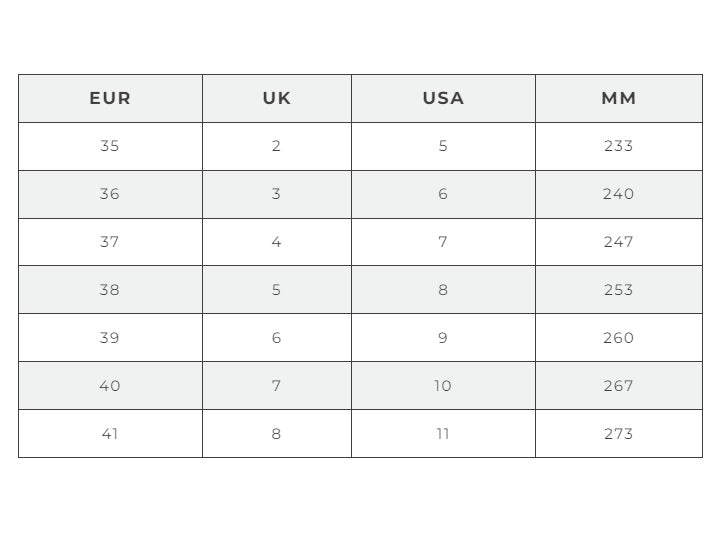Screen dimensions: 725x557
Task: Click USA size 10 cell
Action: (443, 386)
